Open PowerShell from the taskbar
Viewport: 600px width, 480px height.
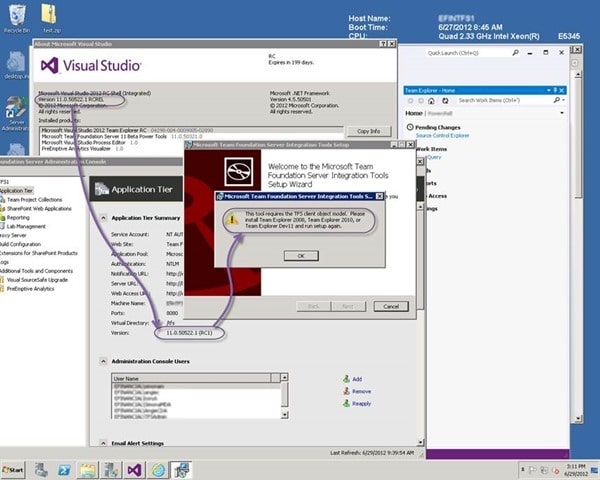point(64,470)
